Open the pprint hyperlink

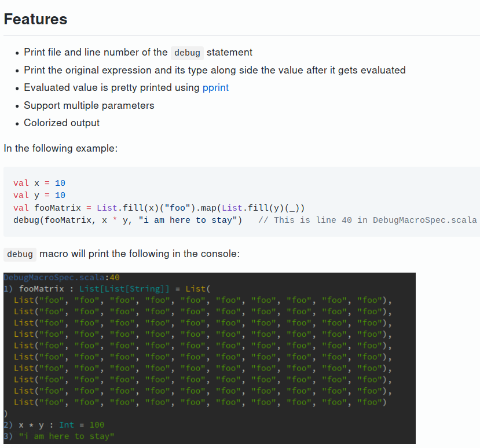tap(215, 87)
